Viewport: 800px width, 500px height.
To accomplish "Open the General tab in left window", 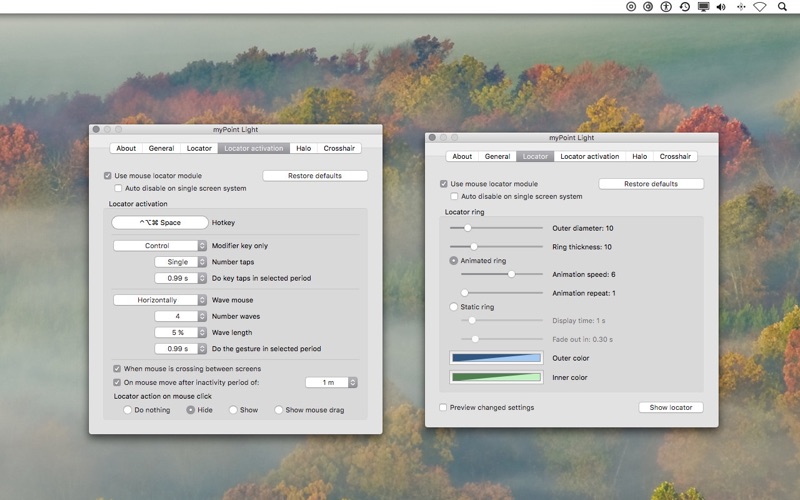I will coord(161,148).
